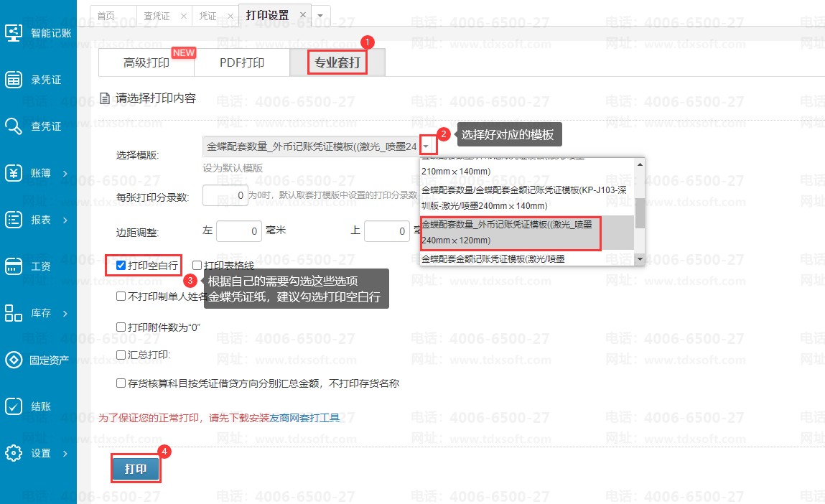Click the 查凭证 magnifier icon
This screenshot has width=825, height=504.
coord(14,126)
